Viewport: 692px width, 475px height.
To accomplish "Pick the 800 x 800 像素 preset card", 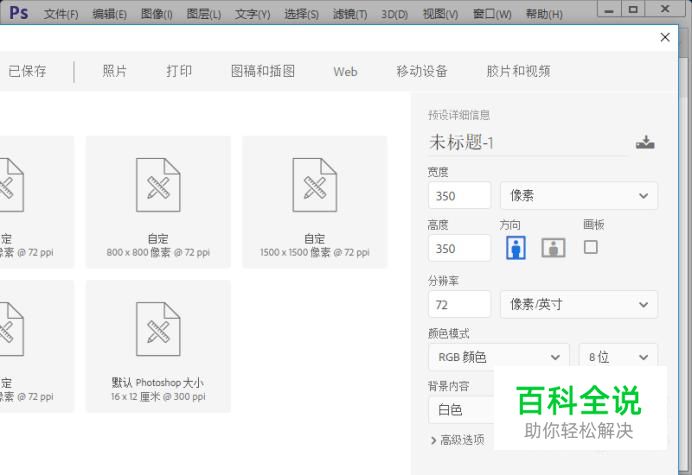I will [x=158, y=202].
